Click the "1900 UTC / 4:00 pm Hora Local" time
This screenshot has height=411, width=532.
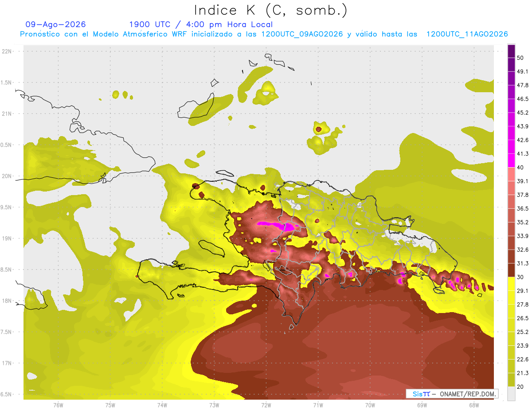pyautogui.click(x=201, y=24)
